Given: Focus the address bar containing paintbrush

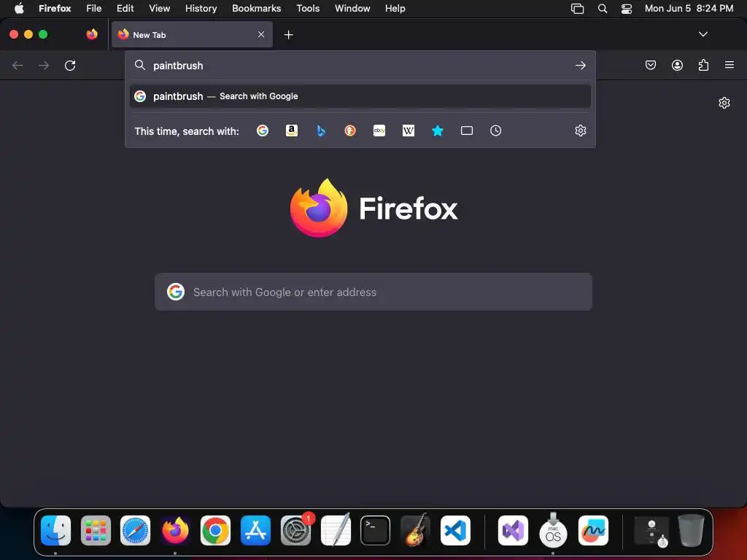Looking at the screenshot, I should (x=360, y=65).
